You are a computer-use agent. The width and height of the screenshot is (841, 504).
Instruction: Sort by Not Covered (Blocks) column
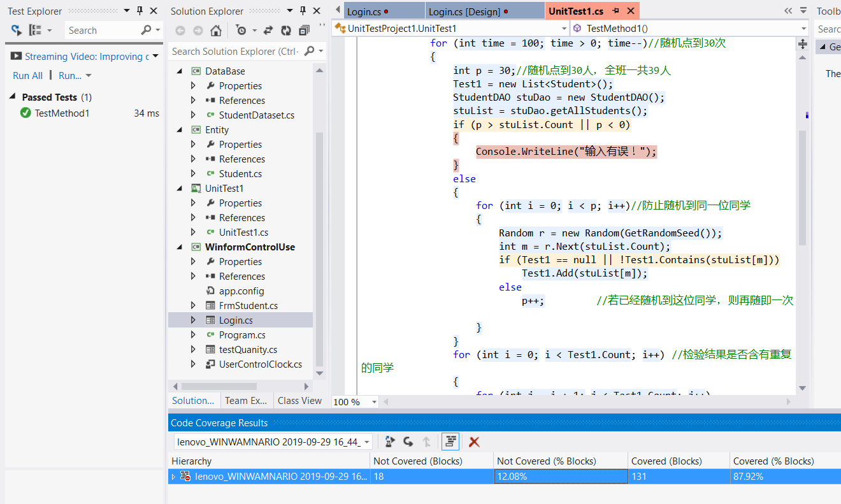[x=431, y=461]
